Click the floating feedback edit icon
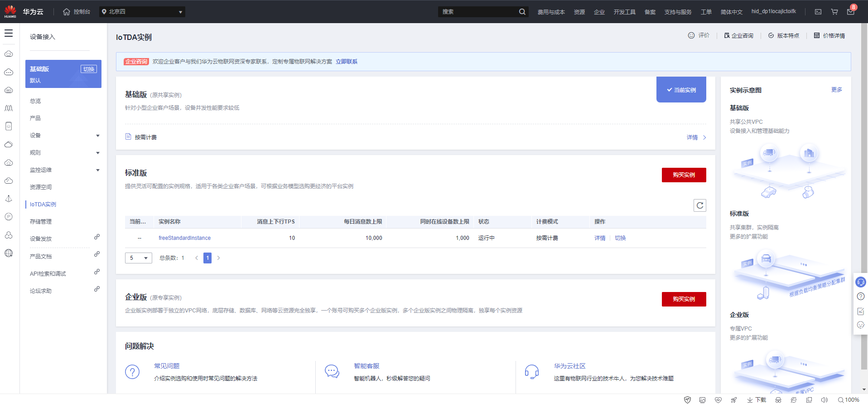868x404 pixels. point(861,311)
